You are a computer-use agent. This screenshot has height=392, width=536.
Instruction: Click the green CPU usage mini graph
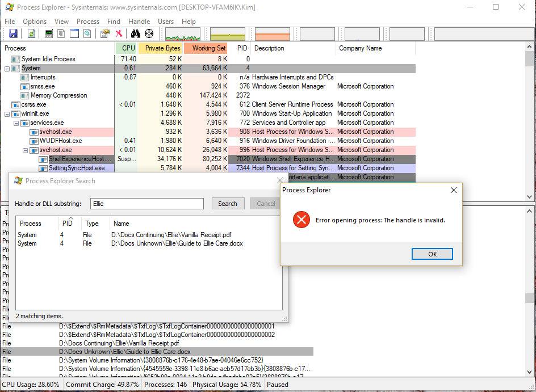coord(183,34)
